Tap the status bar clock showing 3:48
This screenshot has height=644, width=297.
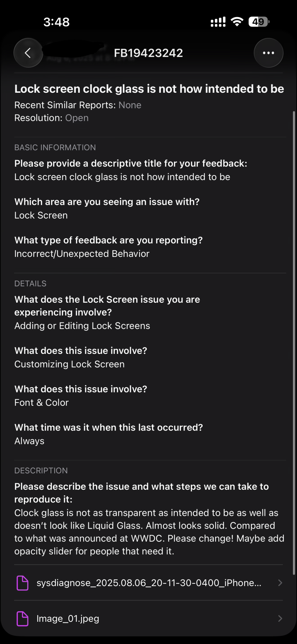pos(56,22)
